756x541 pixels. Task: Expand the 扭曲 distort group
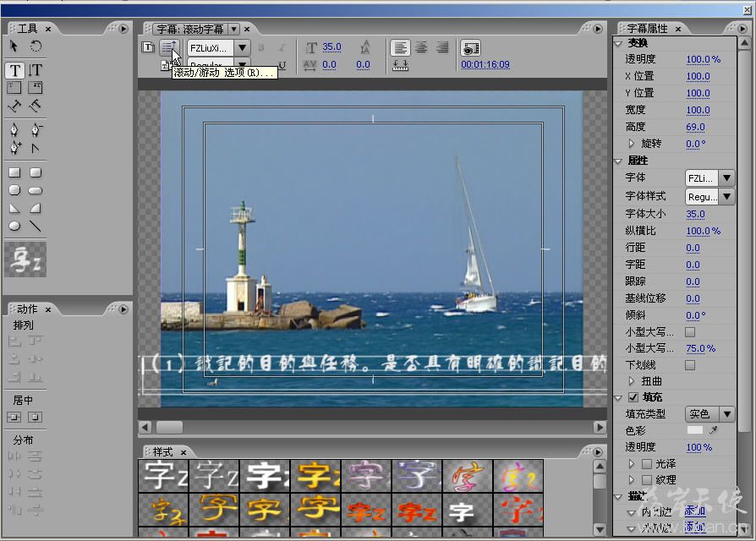click(631, 381)
